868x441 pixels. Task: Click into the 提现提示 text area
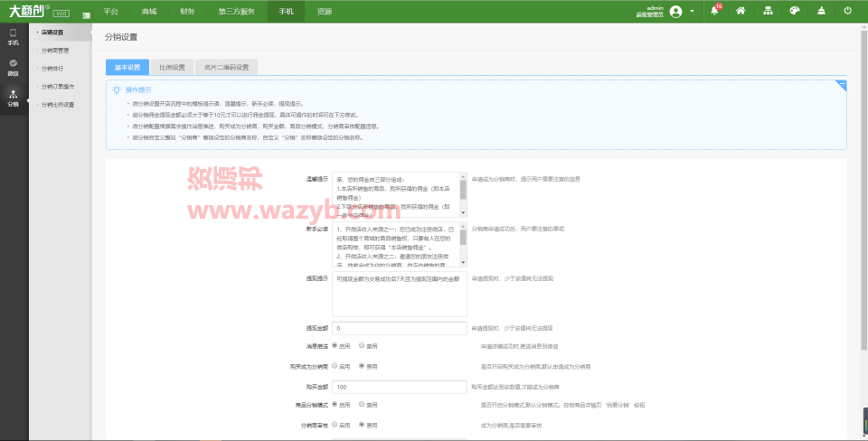(399, 294)
